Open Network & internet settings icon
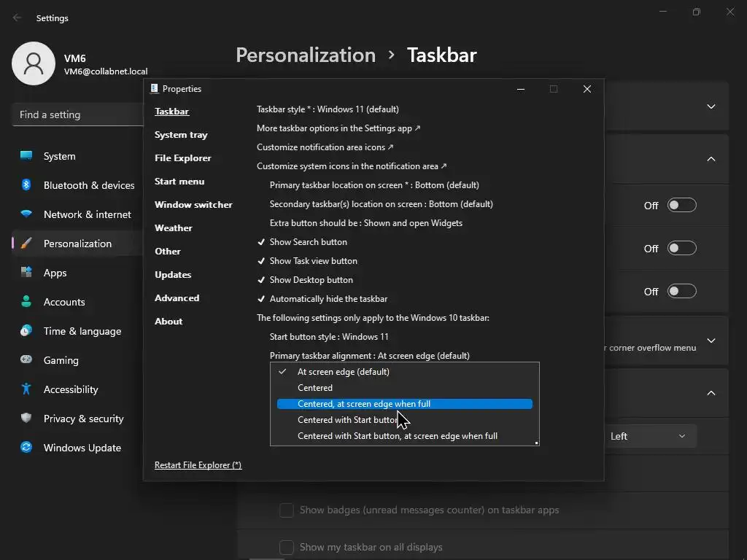Image resolution: width=747 pixels, height=560 pixels. click(26, 214)
